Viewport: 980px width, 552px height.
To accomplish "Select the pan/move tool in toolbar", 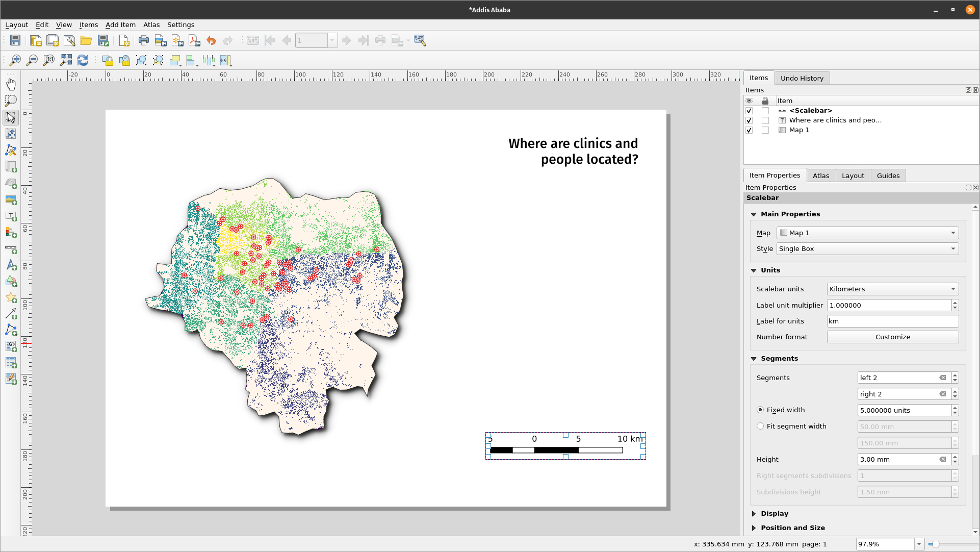I will (10, 84).
